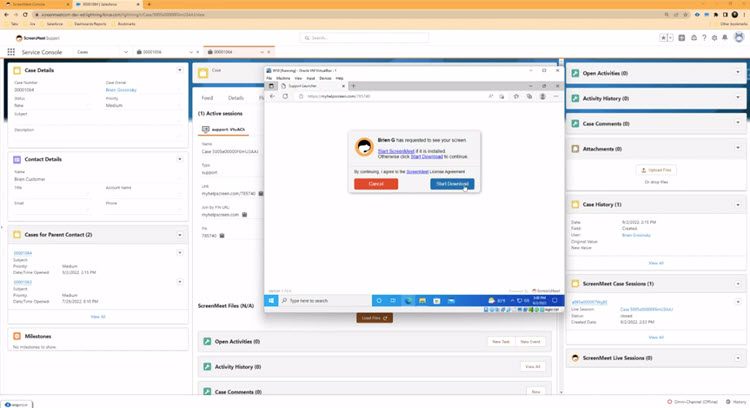Click View All in Activity History
Viewport: 750px width, 408px height.
point(532,367)
